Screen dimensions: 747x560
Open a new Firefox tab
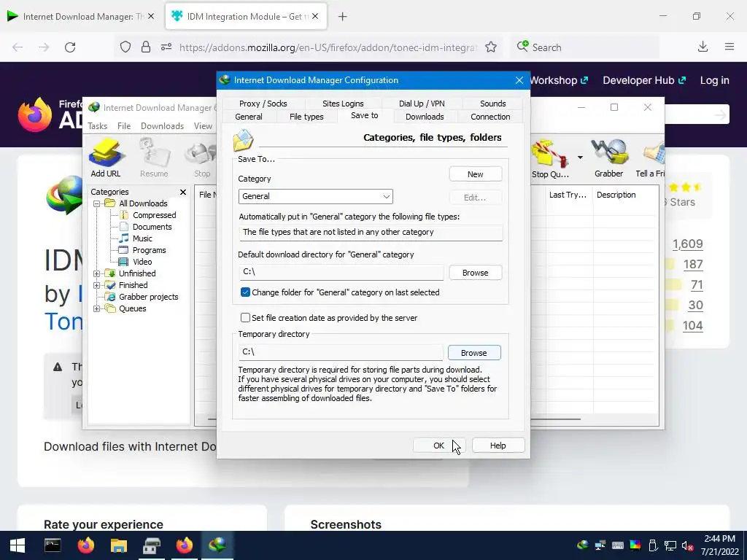(343, 17)
